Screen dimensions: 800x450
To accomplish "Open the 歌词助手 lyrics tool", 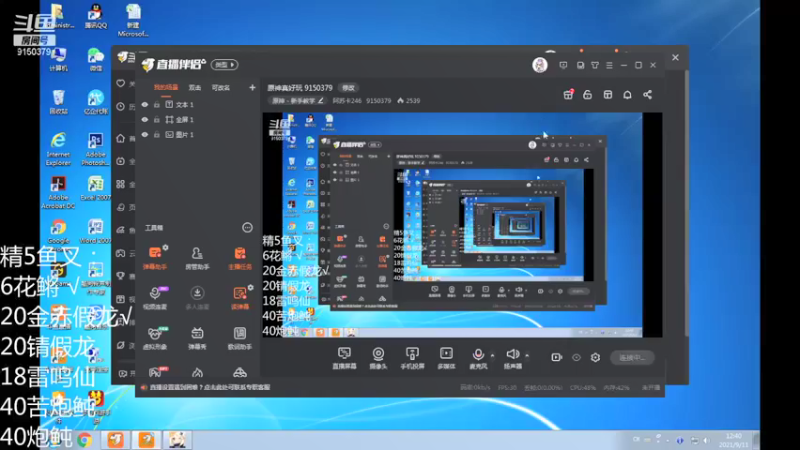I will point(239,337).
